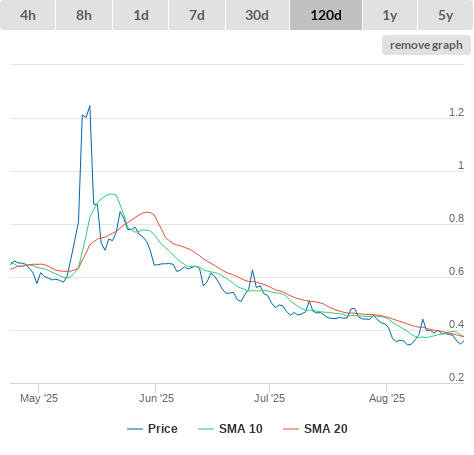Open the 7d range view
This screenshot has height=455, width=474.
(x=197, y=15)
